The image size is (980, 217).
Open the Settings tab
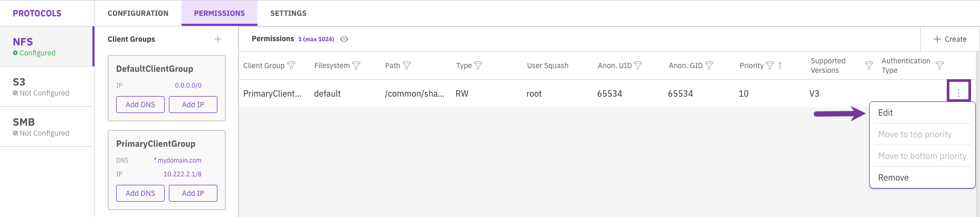coord(288,13)
